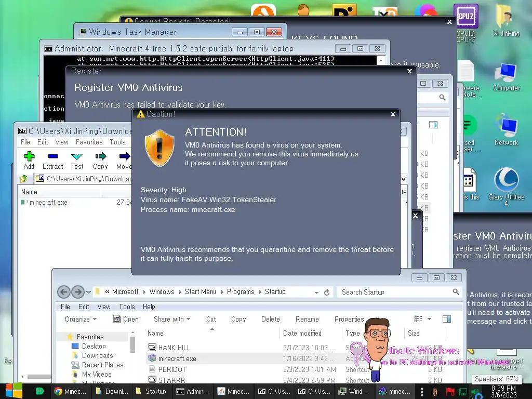
Task: Open the Help menu in Startup explorer
Action: tap(149, 307)
